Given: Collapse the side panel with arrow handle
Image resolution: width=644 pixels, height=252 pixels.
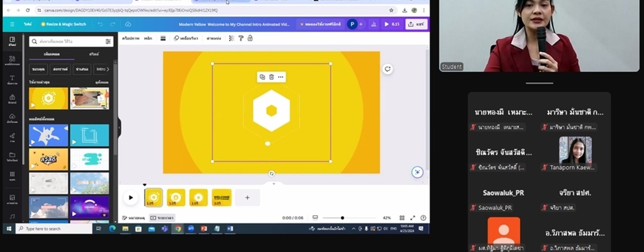Looking at the screenshot, I should pos(119,127).
